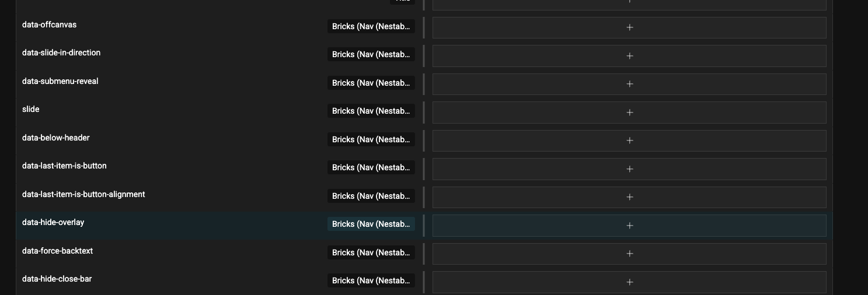Click plus icon in data-slide-in-direction row
The image size is (868, 295).
point(629,56)
